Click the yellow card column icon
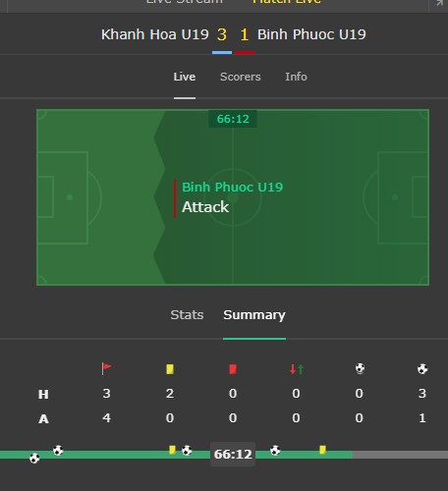The image size is (448, 491). (170, 369)
